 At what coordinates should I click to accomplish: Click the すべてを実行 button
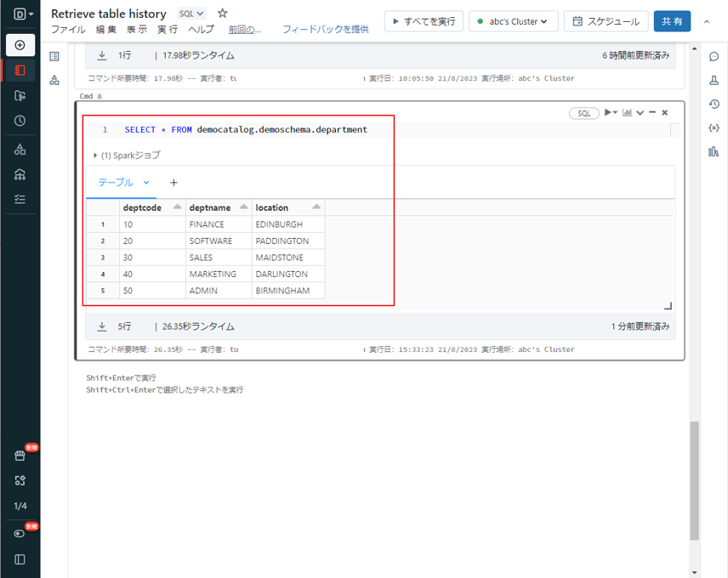coord(424,21)
